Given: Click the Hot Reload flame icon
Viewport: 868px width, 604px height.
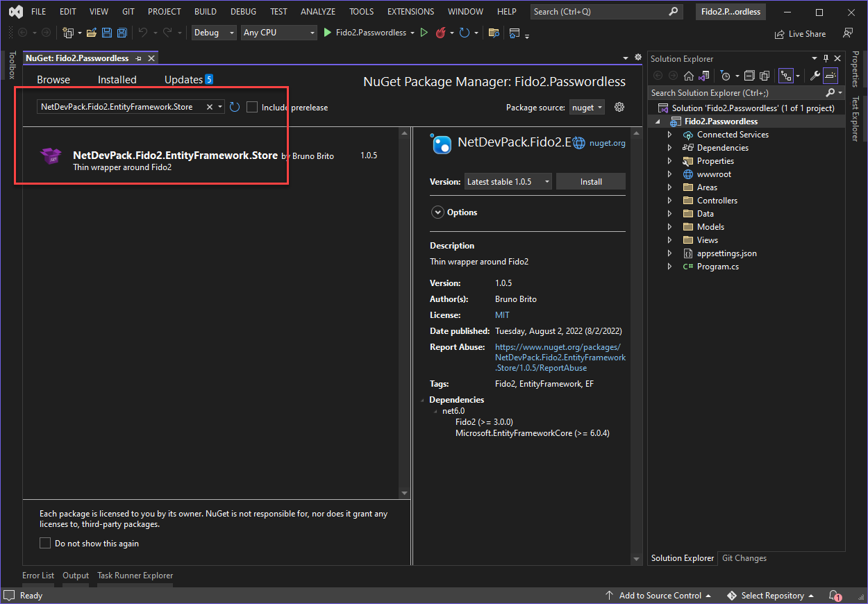Looking at the screenshot, I should point(440,33).
